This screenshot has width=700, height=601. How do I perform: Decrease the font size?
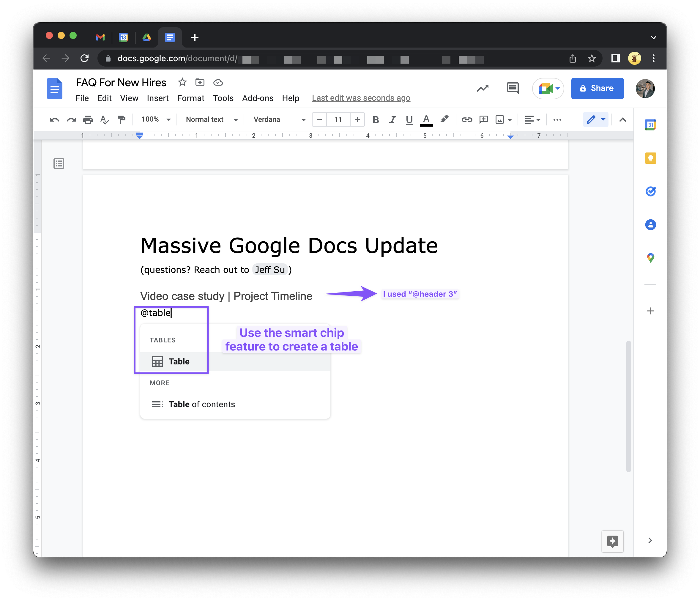[319, 120]
